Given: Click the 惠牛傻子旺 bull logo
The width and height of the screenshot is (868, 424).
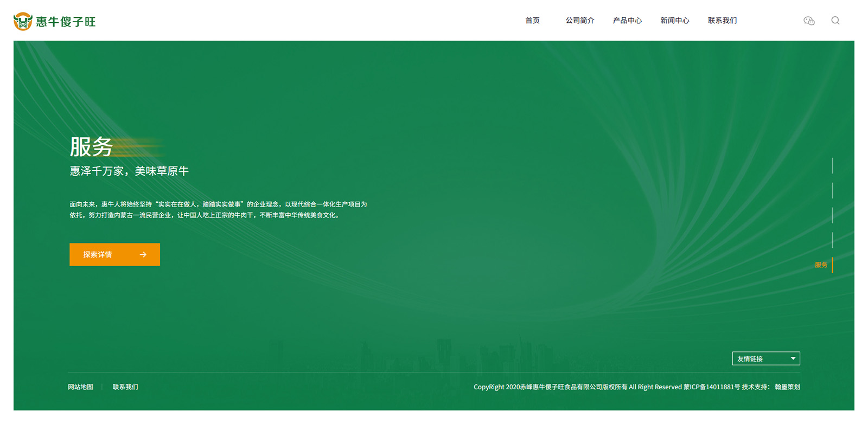Looking at the screenshot, I should pyautogui.click(x=23, y=21).
